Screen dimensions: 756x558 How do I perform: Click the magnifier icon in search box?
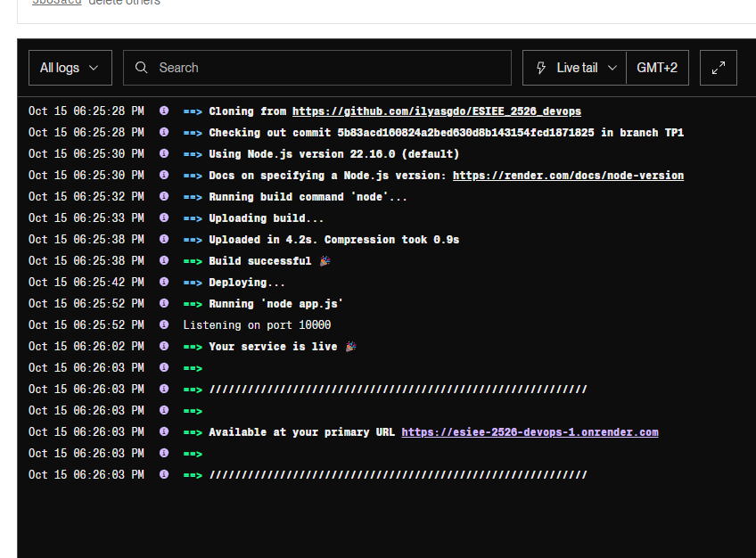point(142,68)
